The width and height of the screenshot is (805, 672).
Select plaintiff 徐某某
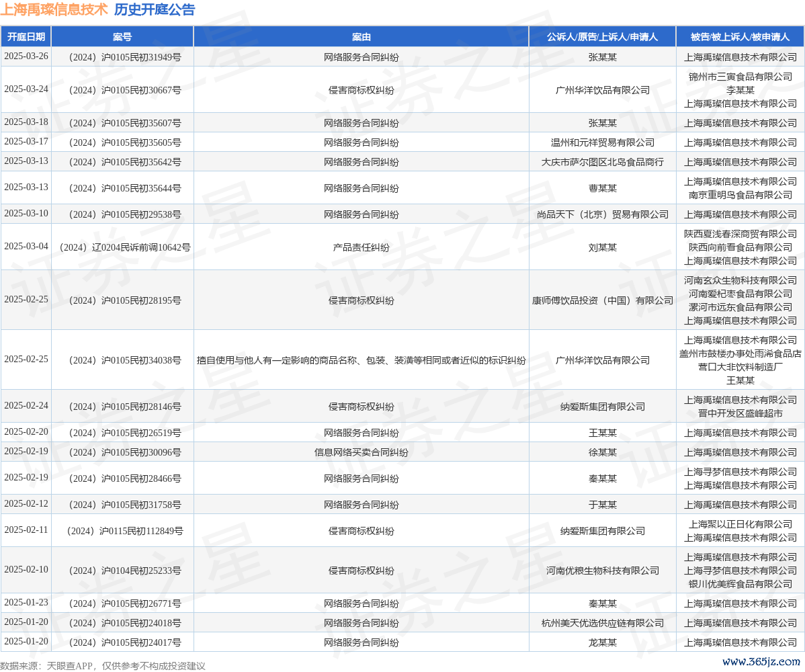pyautogui.click(x=603, y=452)
